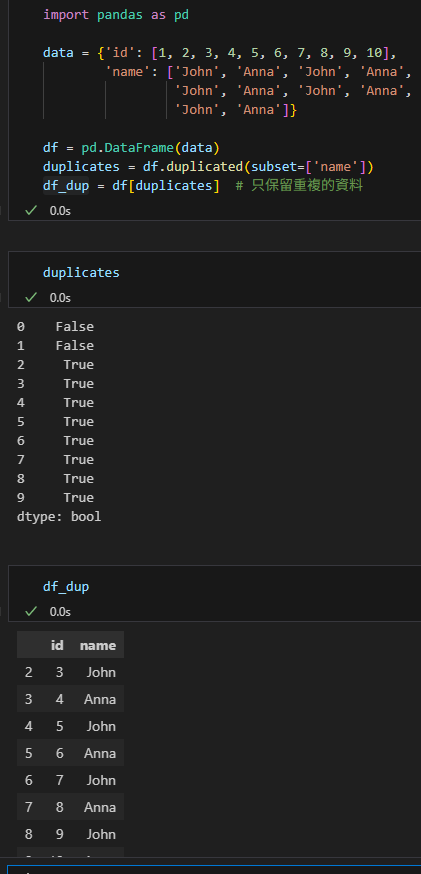Image resolution: width=421 pixels, height=874 pixels.
Task: Select output row '8 True'
Action: pos(55,478)
